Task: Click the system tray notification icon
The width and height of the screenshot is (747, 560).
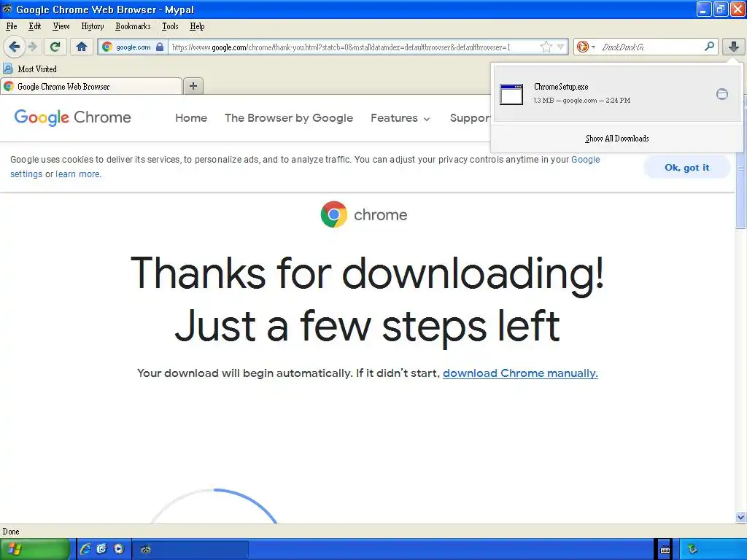Action: coord(693,550)
